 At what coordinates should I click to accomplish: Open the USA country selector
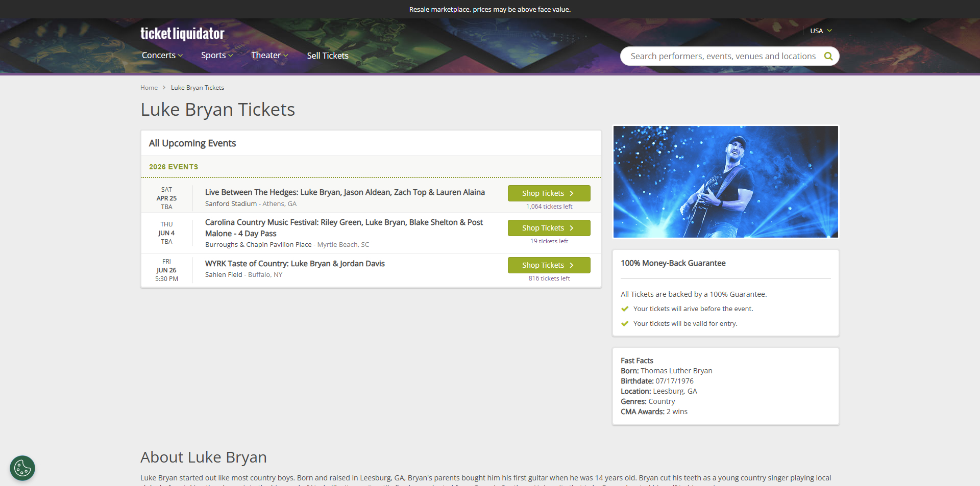(820, 31)
